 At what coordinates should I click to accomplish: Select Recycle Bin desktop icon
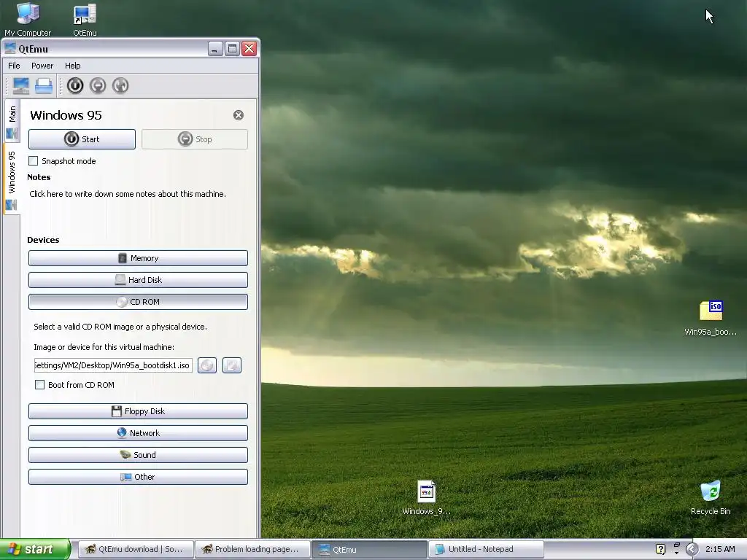tap(711, 497)
